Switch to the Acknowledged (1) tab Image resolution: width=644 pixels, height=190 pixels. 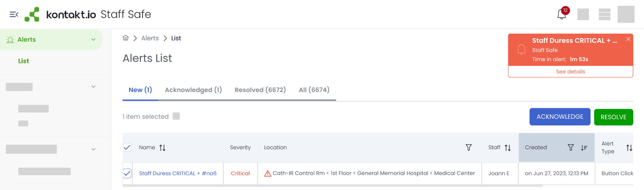tap(193, 90)
